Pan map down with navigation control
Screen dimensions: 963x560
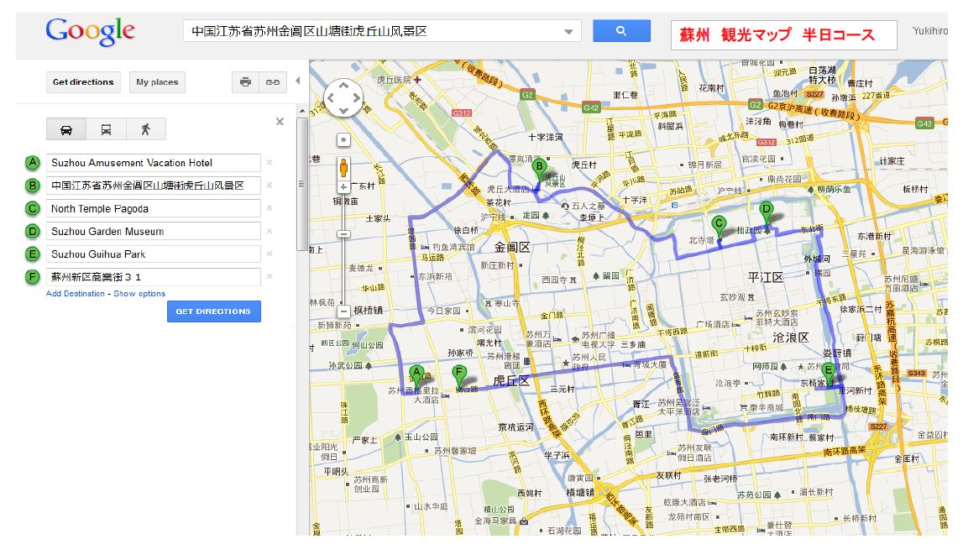[344, 111]
